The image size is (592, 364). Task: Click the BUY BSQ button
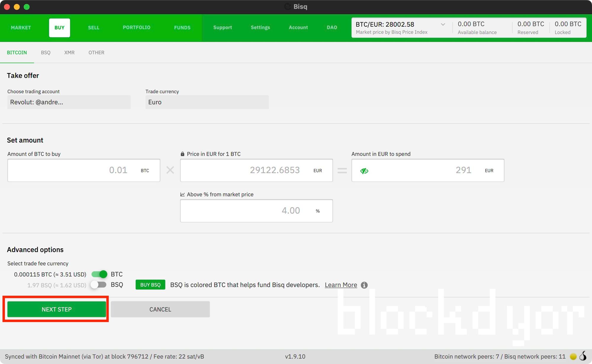[x=150, y=285]
